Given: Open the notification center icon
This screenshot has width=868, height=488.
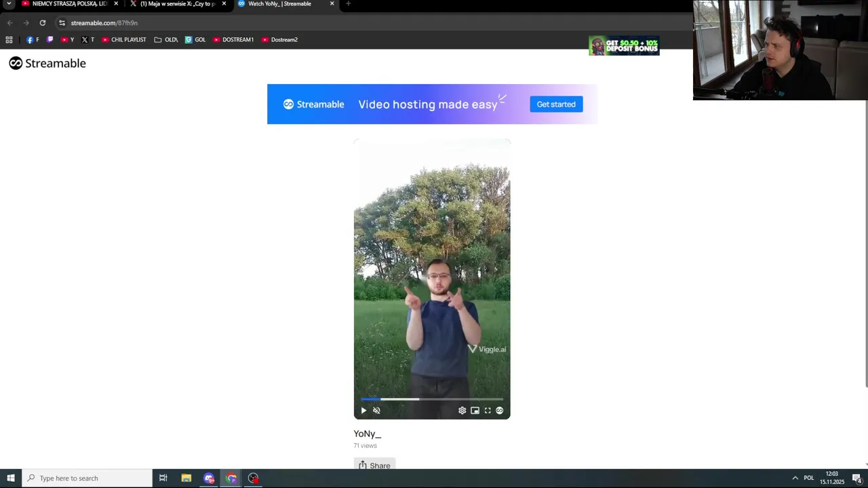Looking at the screenshot, I should pyautogui.click(x=856, y=478).
